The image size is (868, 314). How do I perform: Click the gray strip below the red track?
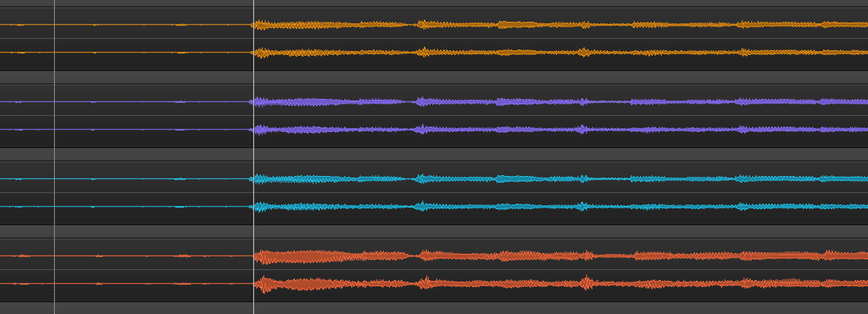tap(434, 307)
